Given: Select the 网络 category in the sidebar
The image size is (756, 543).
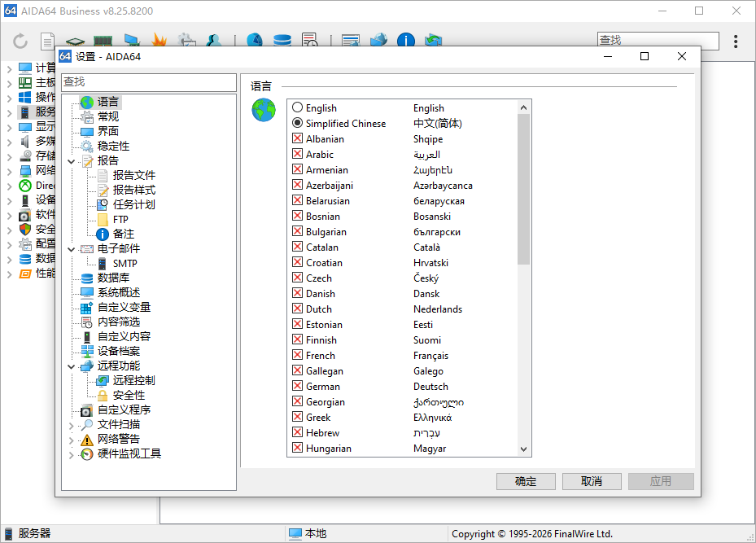Looking at the screenshot, I should (x=27, y=172).
